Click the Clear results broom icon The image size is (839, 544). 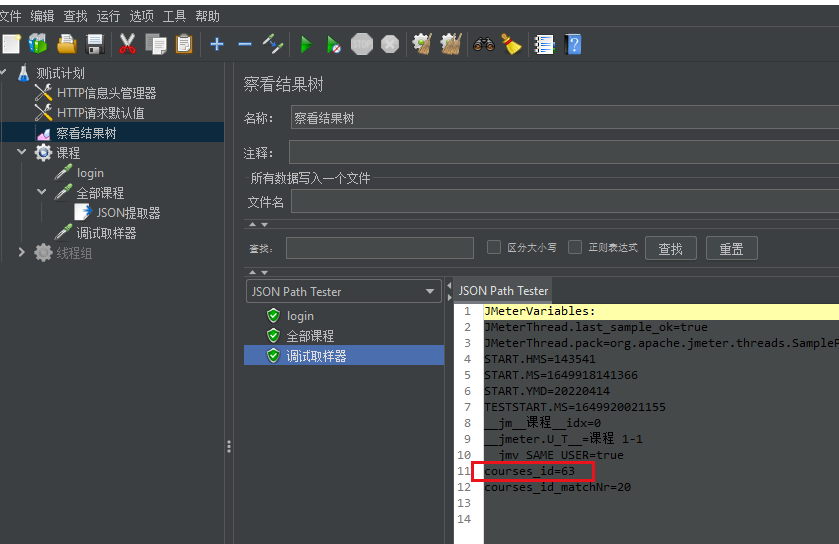pos(422,44)
